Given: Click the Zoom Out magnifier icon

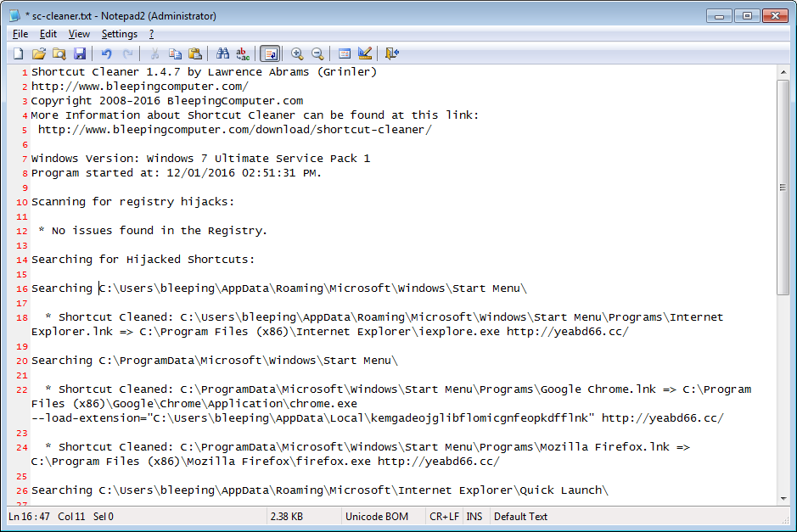Looking at the screenshot, I should pos(317,53).
